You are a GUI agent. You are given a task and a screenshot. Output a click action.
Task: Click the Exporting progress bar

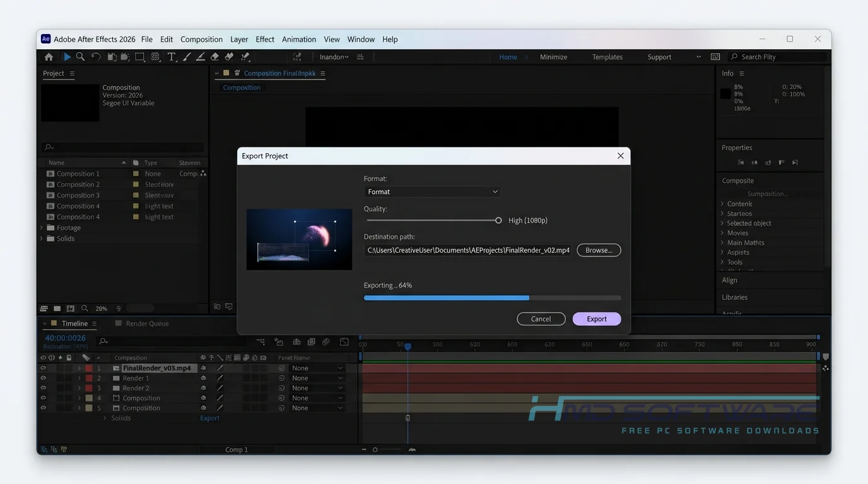tap(492, 297)
